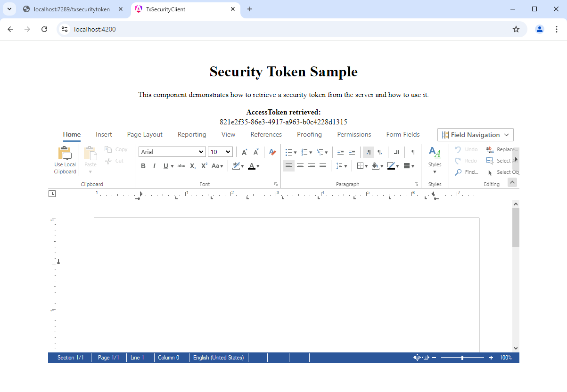Set right-to-left text direction
The height and width of the screenshot is (392, 567).
[x=380, y=152]
